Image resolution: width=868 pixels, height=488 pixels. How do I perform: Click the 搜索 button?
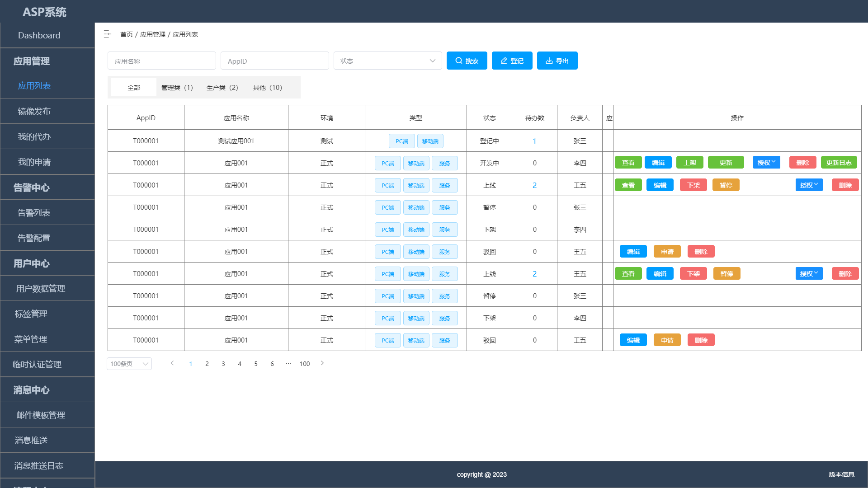tap(467, 61)
